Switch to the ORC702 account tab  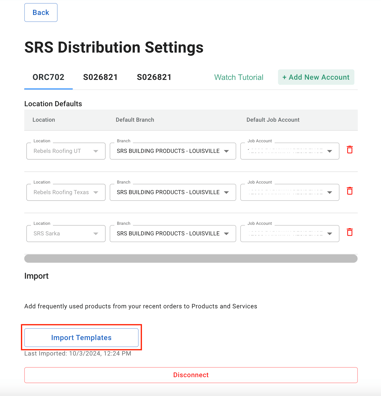pyautogui.click(x=48, y=77)
